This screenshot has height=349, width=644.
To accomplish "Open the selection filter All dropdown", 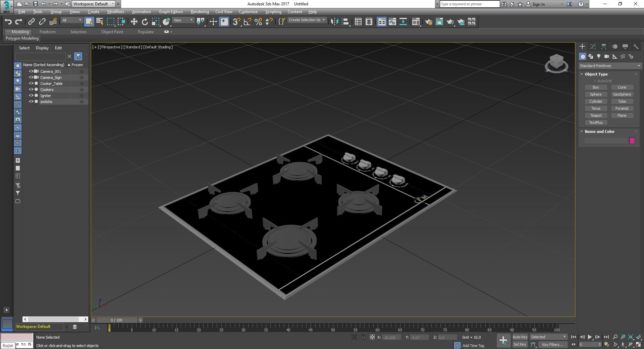I will coord(72,20).
